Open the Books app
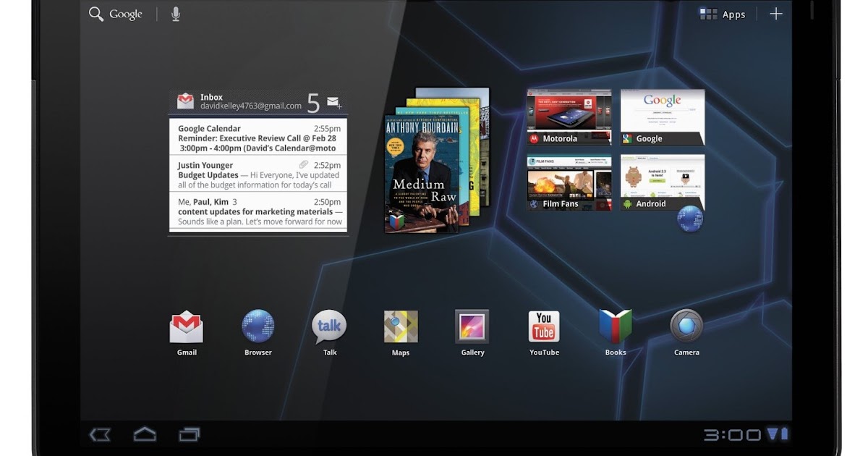This screenshot has width=868, height=456. pyautogui.click(x=616, y=333)
